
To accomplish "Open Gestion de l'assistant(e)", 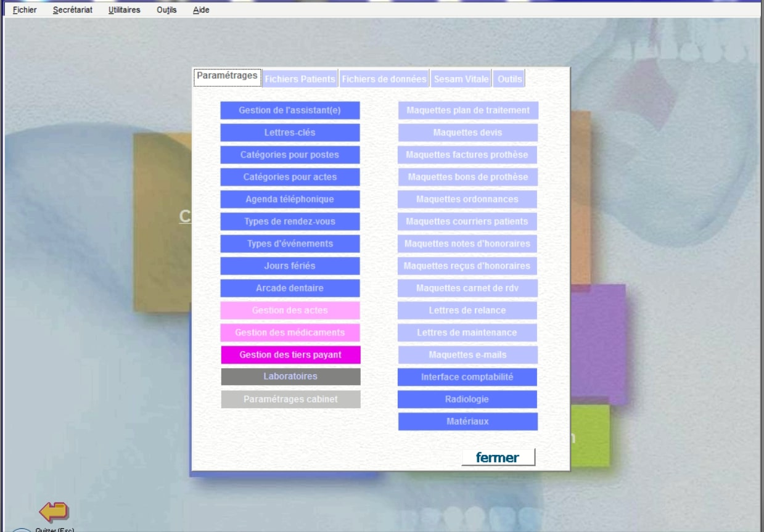I will pos(290,110).
